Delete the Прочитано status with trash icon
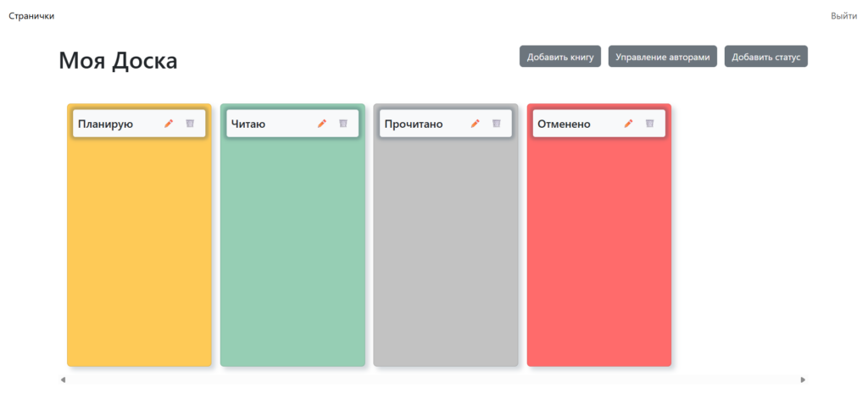This screenshot has height=415, width=868. pos(497,124)
